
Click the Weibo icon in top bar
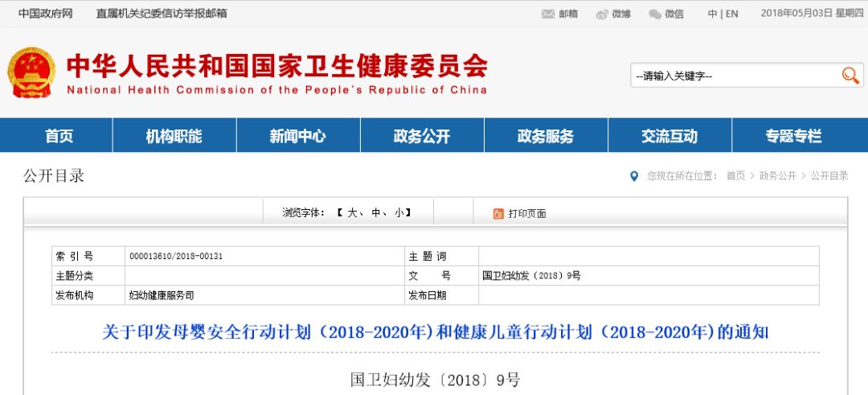(x=602, y=14)
